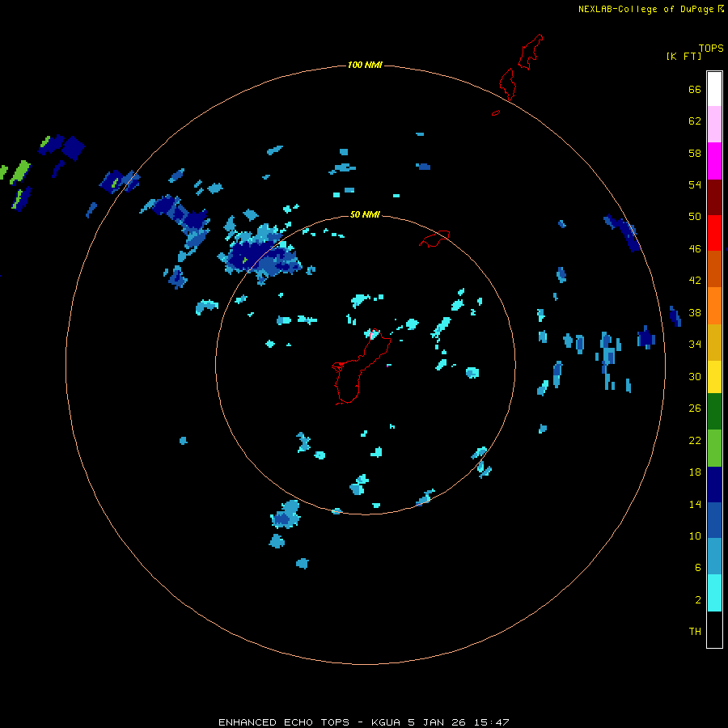This screenshot has height=728, width=728.
Task: Click the green echo top at far left
Action: (20, 172)
